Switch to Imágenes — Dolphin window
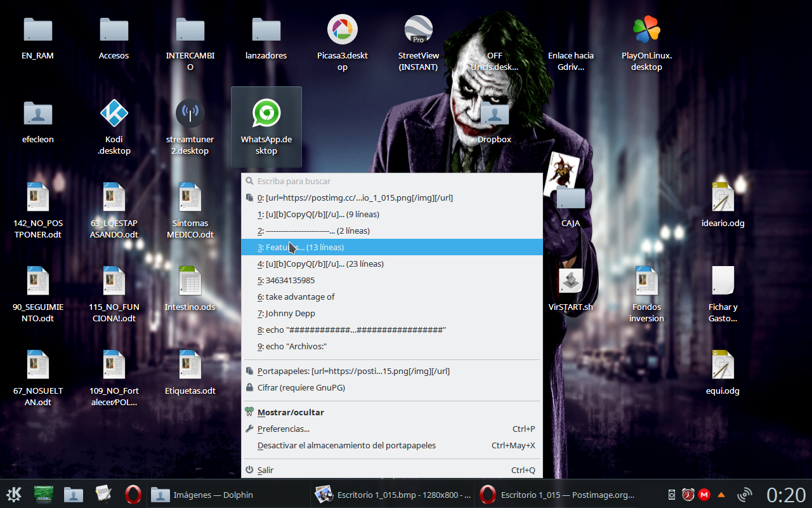812x508 pixels. (228, 495)
